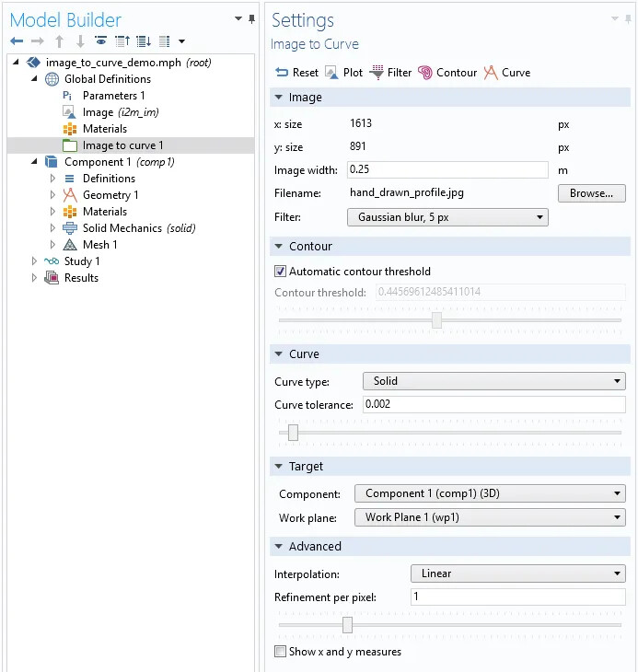
Task: Generate curve with Curve tool
Action: coord(491,73)
